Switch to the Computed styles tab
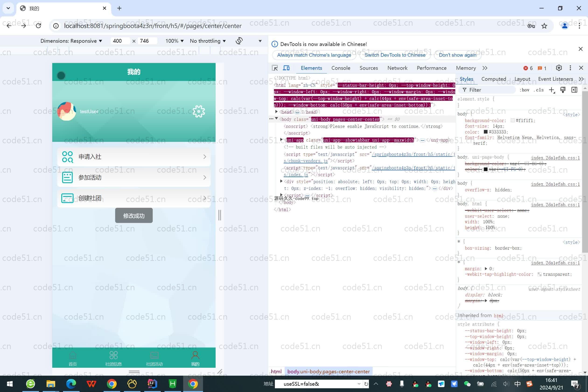 point(493,79)
